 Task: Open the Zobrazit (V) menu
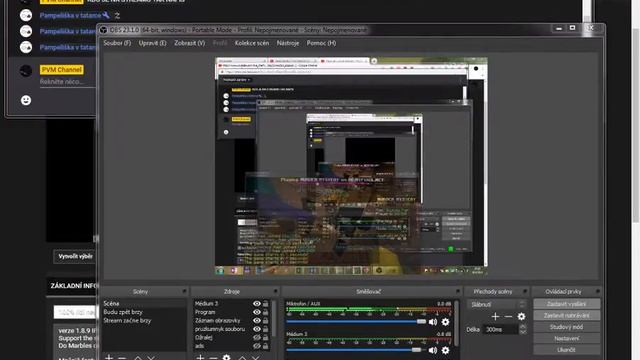coord(189,43)
